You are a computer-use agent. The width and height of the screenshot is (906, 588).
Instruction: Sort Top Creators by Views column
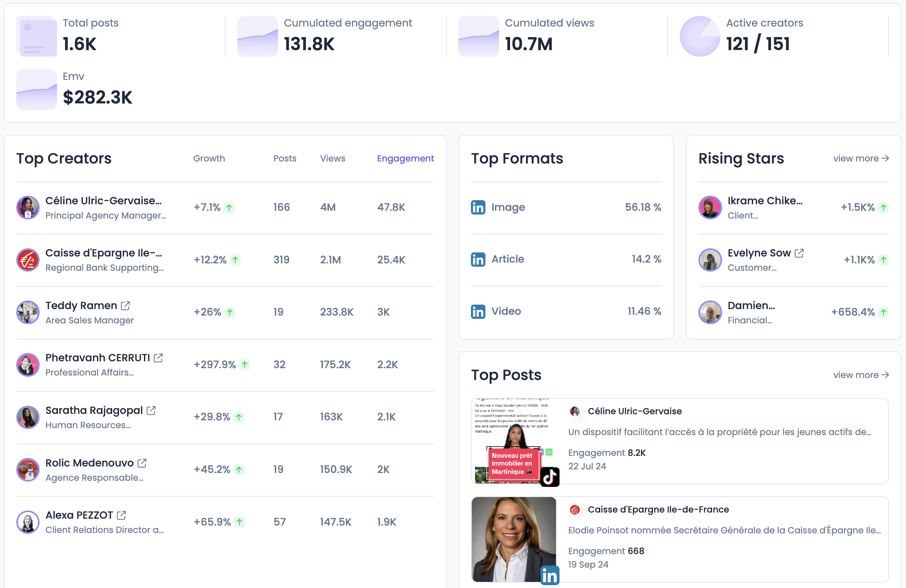point(332,159)
